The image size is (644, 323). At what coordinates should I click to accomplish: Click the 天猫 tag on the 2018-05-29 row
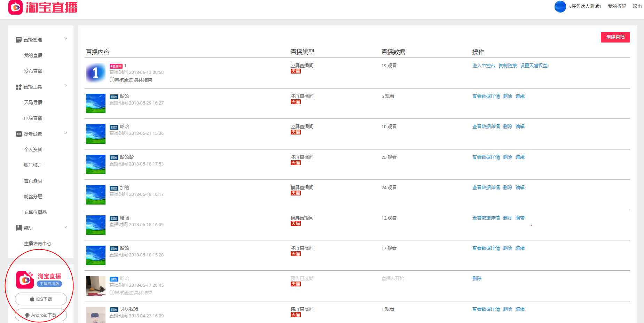[x=296, y=102]
